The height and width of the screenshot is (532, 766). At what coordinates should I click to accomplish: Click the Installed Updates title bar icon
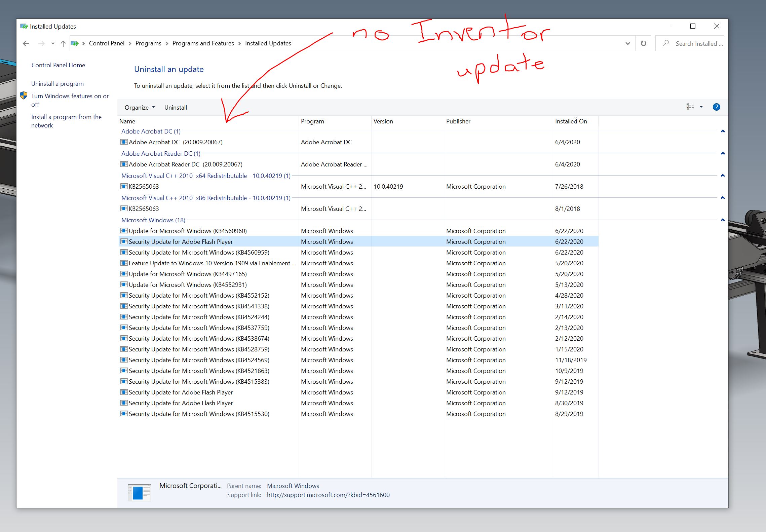click(x=24, y=26)
